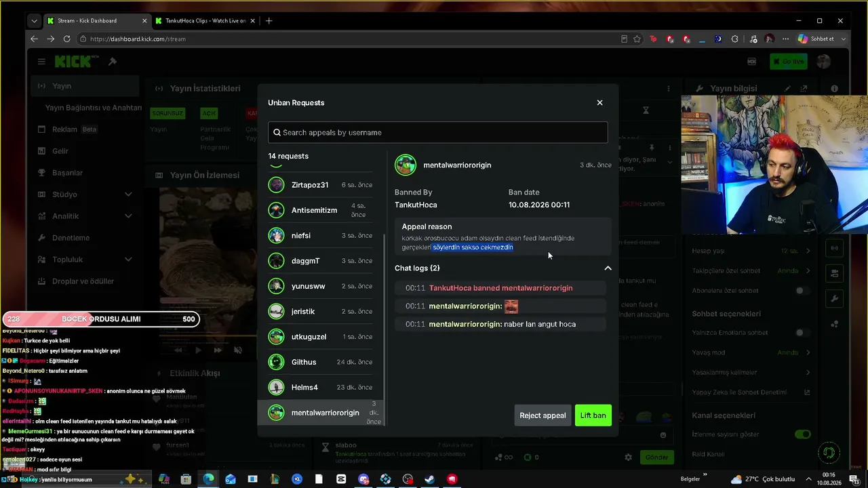Click the wrench icon in right rail
The image size is (868, 488).
(x=834, y=299)
